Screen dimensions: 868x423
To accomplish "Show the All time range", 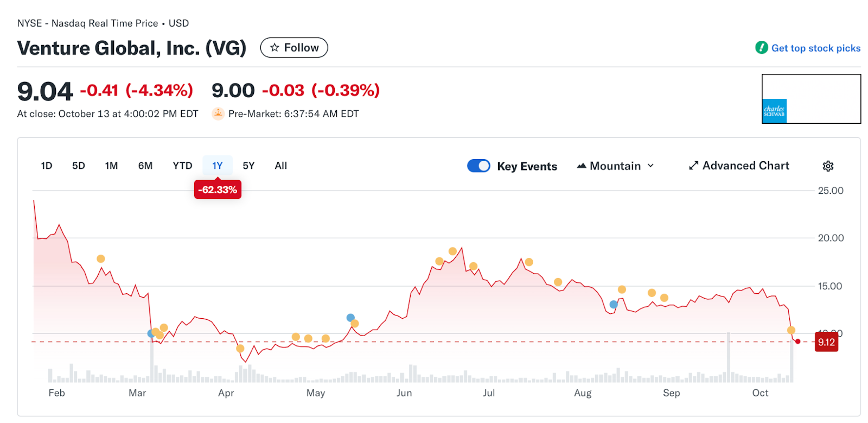I will (x=280, y=166).
